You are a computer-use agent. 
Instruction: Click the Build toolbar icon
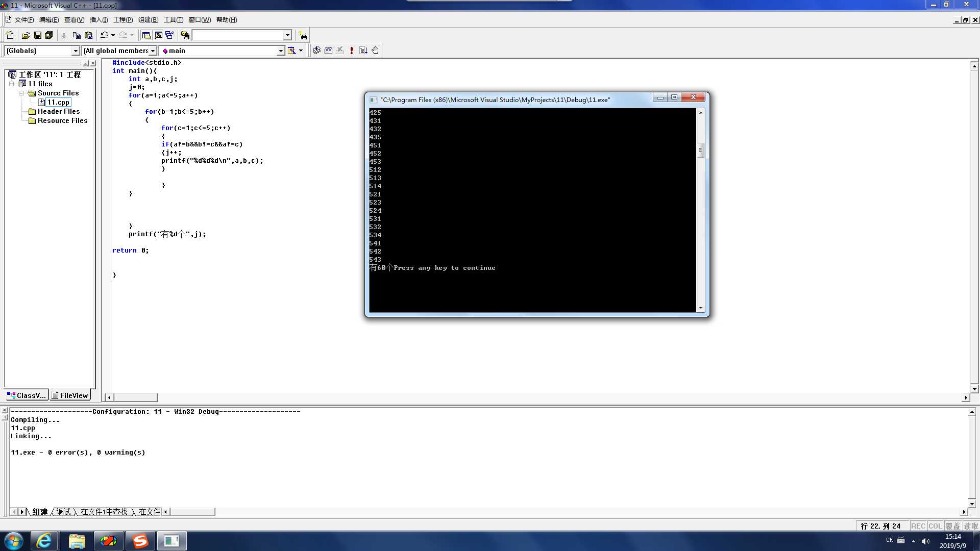[328, 51]
